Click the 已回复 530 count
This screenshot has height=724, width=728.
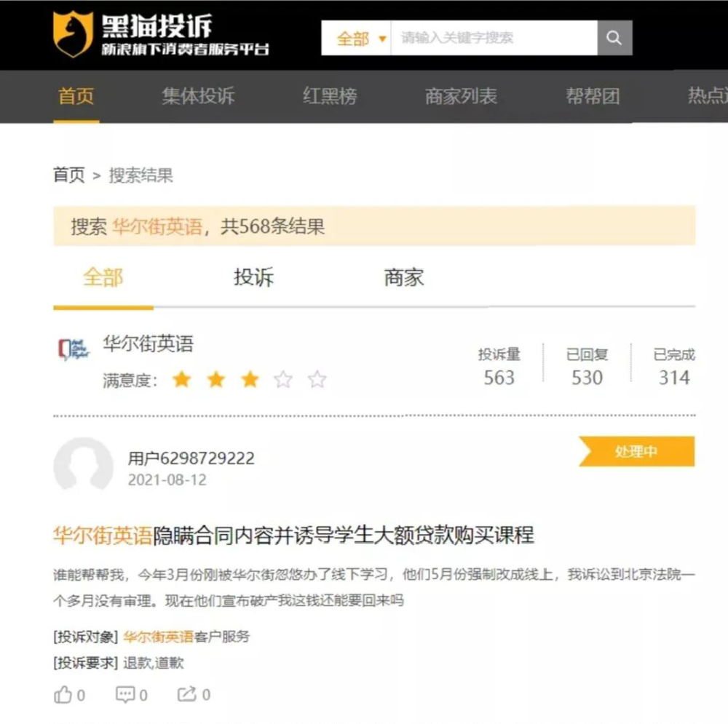click(x=587, y=367)
